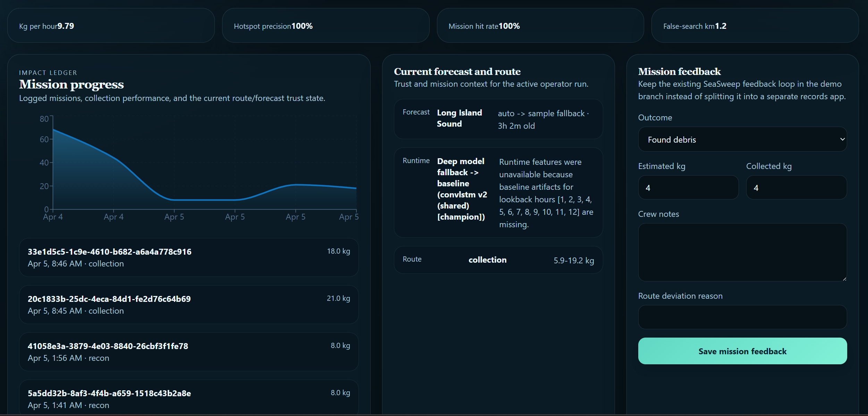Click the Route collection row
Screen dimensions: 868x416
[498, 260]
